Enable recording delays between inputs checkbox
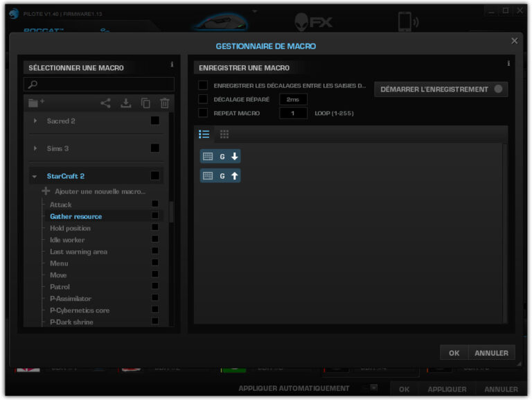The width and height of the screenshot is (532, 400). (203, 85)
